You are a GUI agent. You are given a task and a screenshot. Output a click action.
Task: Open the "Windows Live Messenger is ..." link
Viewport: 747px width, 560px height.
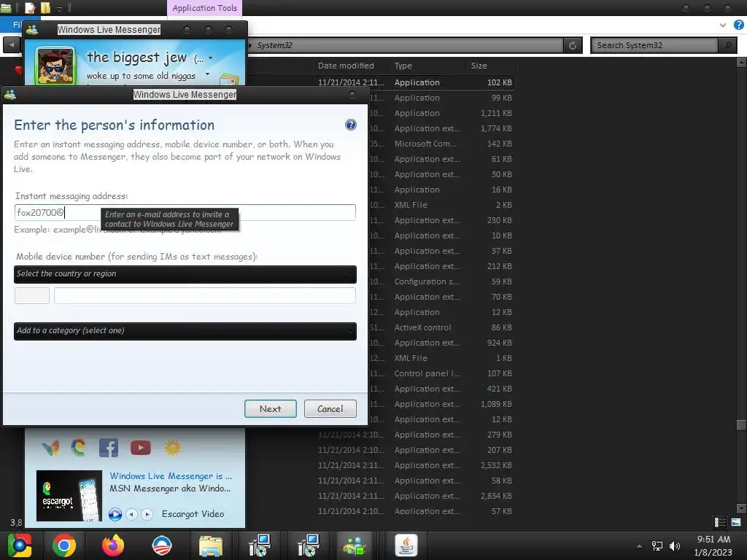[171, 475]
